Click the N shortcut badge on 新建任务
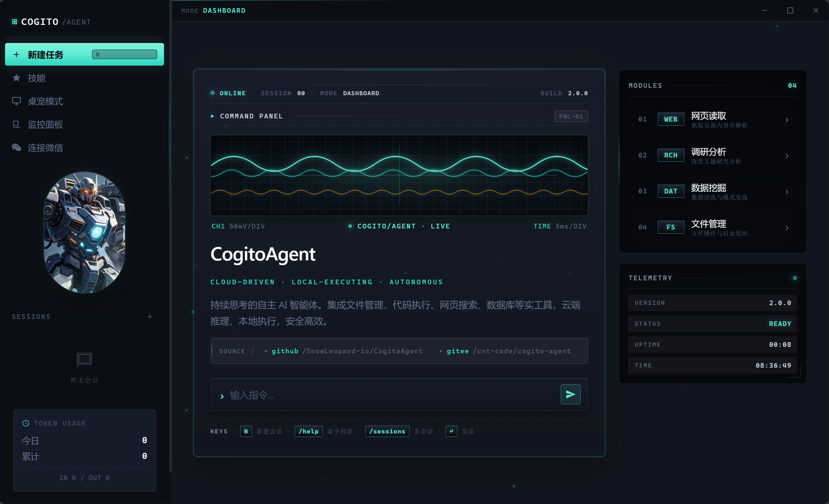The width and height of the screenshot is (829, 504). click(x=125, y=55)
